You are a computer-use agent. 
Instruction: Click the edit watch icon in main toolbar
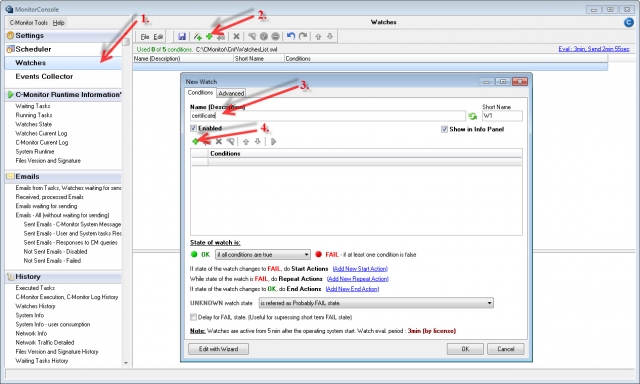coord(252,36)
